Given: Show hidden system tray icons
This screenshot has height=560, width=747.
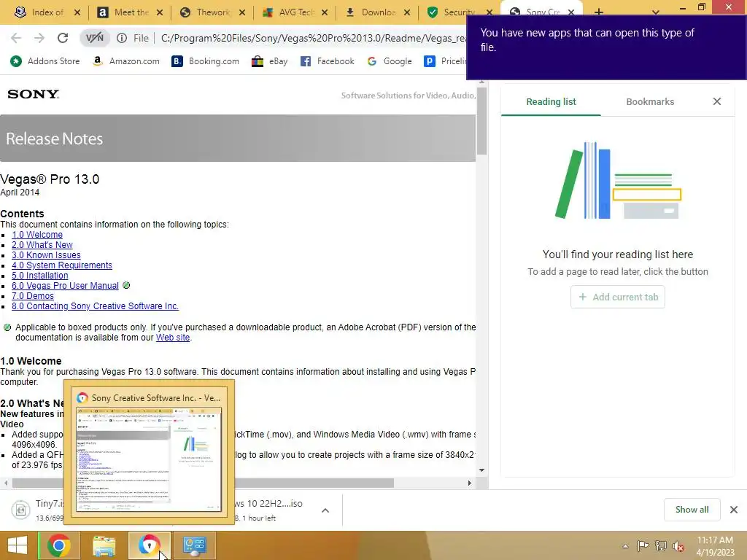Looking at the screenshot, I should click(x=625, y=546).
